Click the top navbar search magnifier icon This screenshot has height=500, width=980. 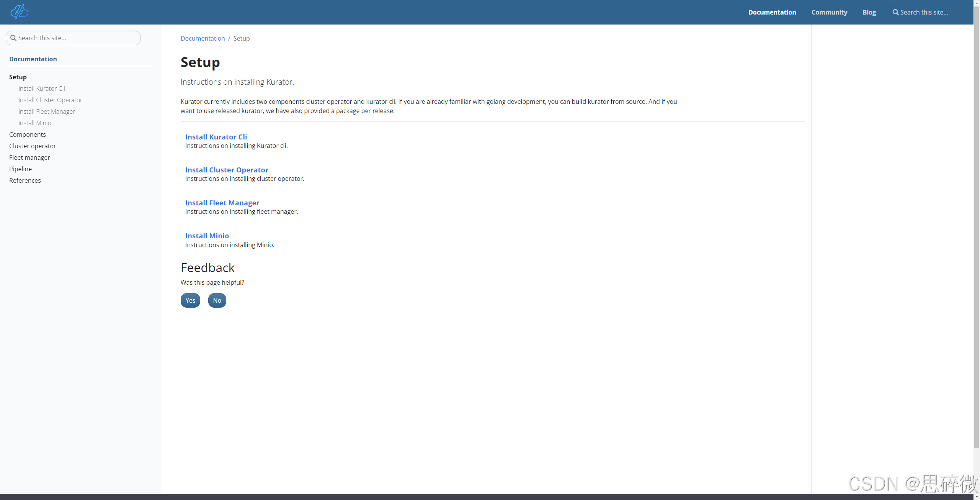[x=895, y=12]
